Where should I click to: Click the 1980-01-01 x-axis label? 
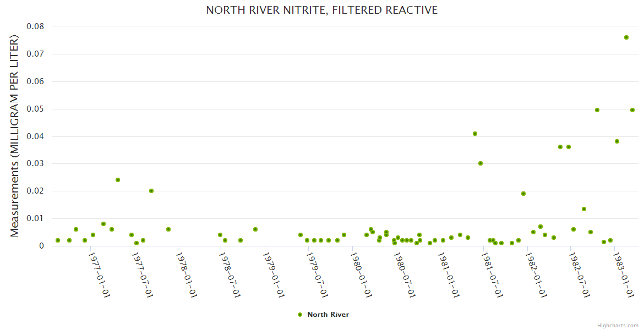coord(361,275)
